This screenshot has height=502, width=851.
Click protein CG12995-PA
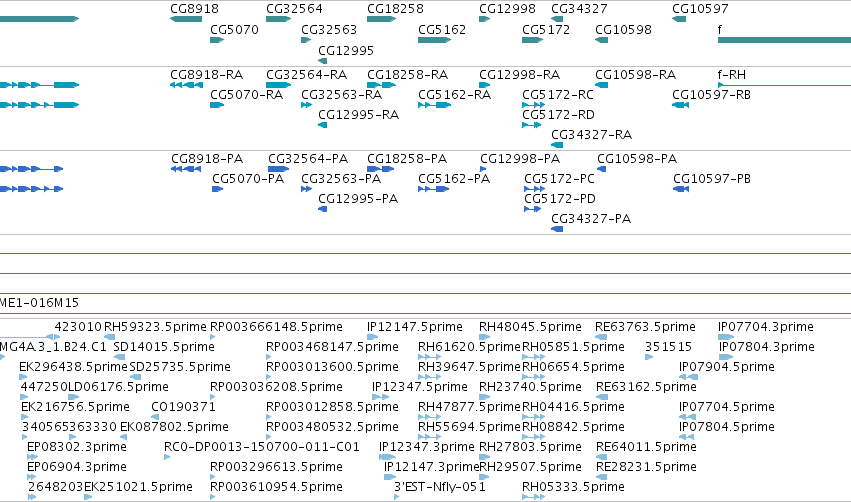tap(358, 199)
